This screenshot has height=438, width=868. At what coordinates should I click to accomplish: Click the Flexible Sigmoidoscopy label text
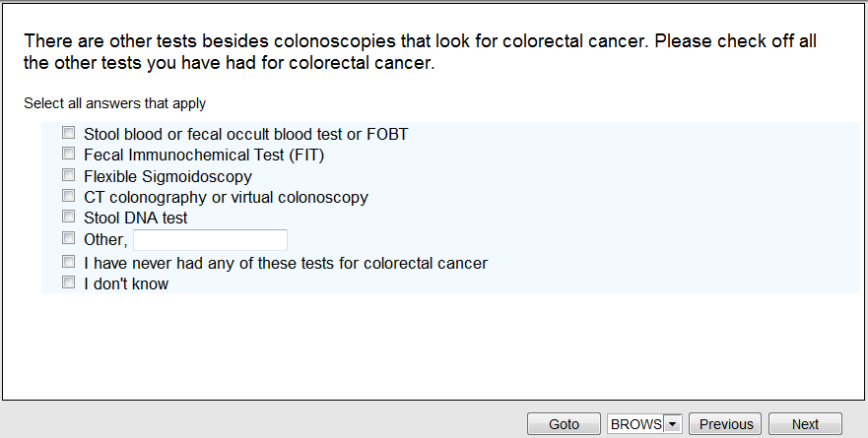click(x=167, y=177)
